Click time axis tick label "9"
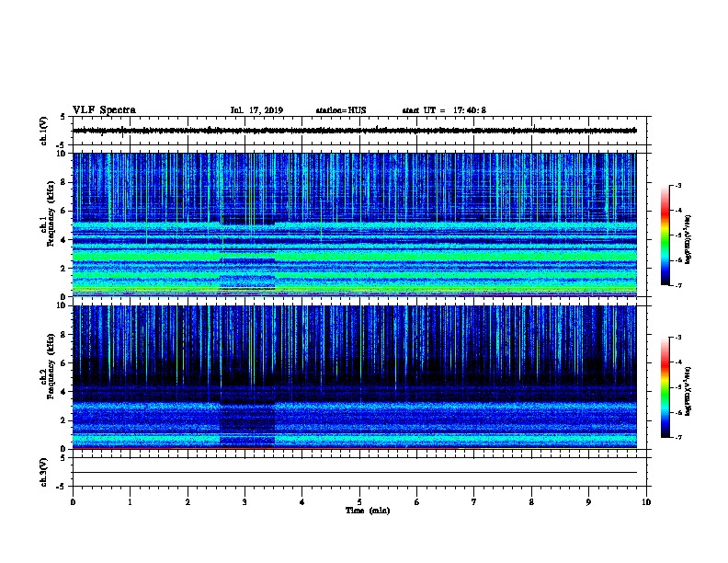Image resolution: width=728 pixels, height=563 pixels. (x=588, y=501)
